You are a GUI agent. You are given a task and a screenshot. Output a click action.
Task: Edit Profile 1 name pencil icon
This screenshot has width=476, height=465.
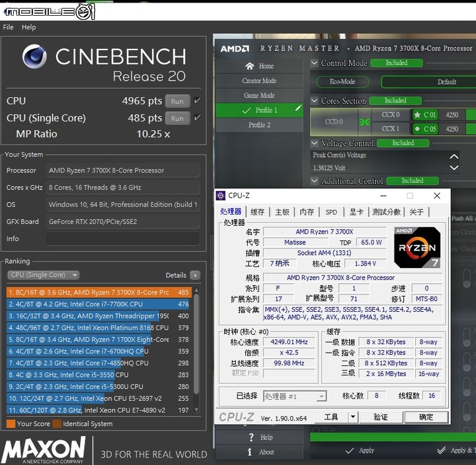[x=298, y=108]
